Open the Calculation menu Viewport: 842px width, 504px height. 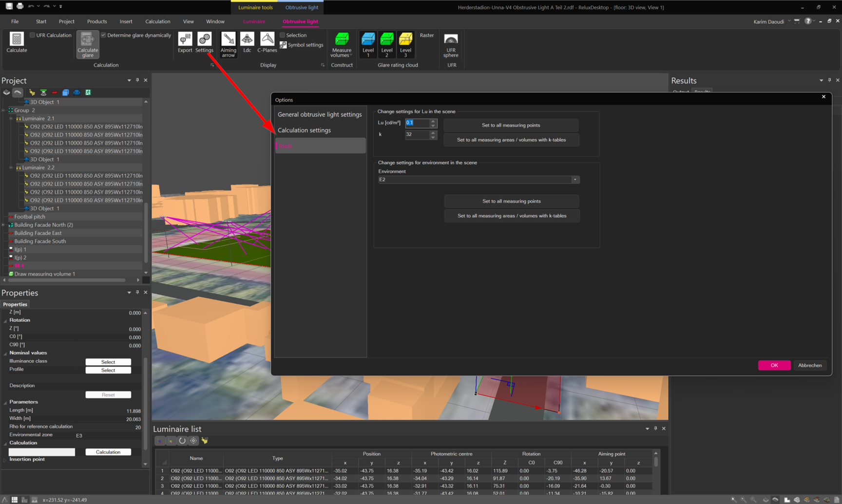pyautogui.click(x=157, y=21)
